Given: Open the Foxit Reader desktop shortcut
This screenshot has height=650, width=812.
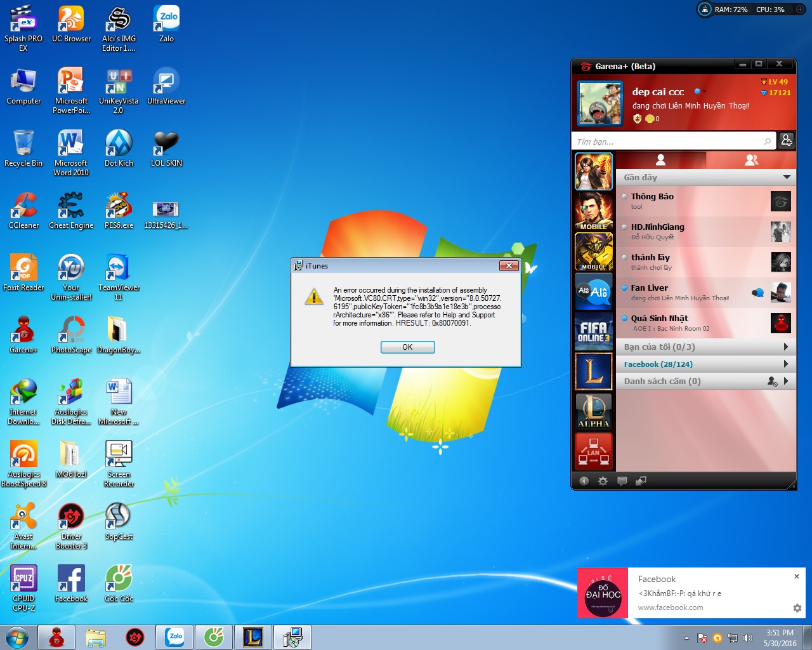Looking at the screenshot, I should (x=23, y=274).
